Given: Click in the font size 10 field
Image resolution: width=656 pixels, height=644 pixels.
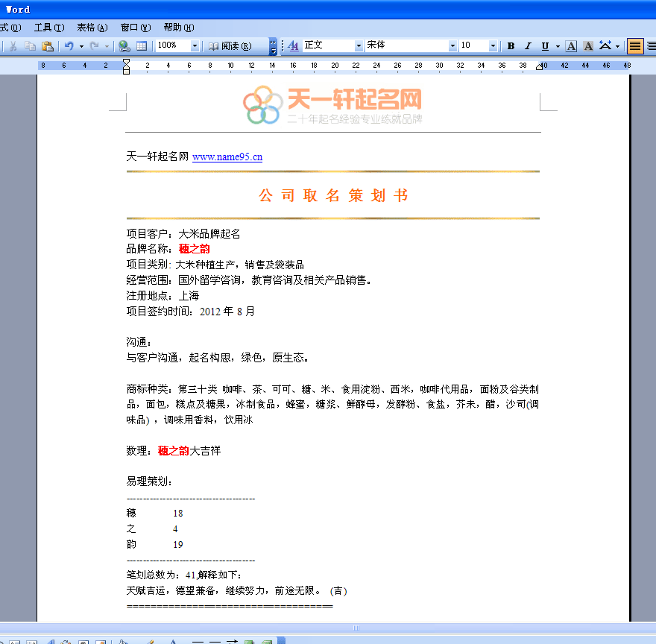Looking at the screenshot, I should 474,45.
